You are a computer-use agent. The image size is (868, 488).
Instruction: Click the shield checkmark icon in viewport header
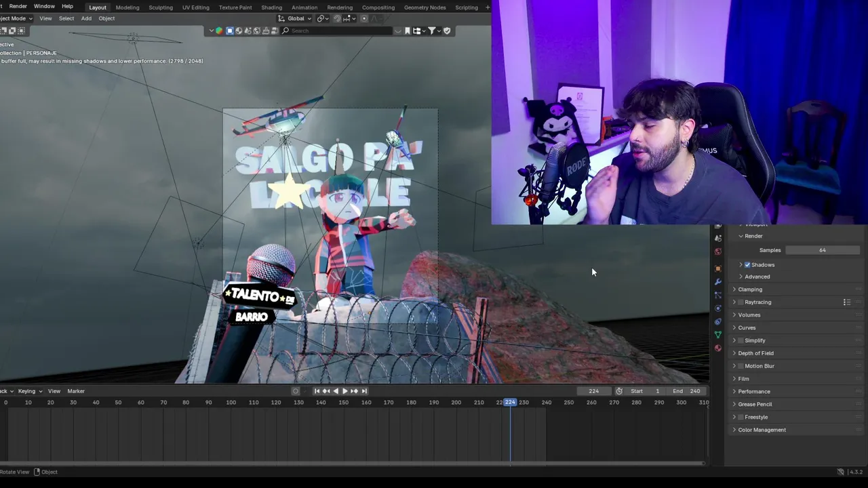point(447,30)
